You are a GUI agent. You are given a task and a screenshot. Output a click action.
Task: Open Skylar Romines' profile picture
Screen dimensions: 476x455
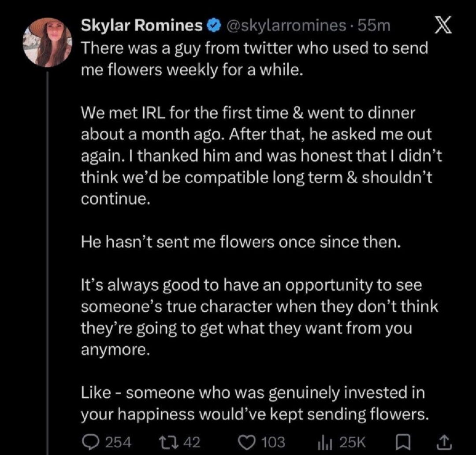click(x=48, y=42)
